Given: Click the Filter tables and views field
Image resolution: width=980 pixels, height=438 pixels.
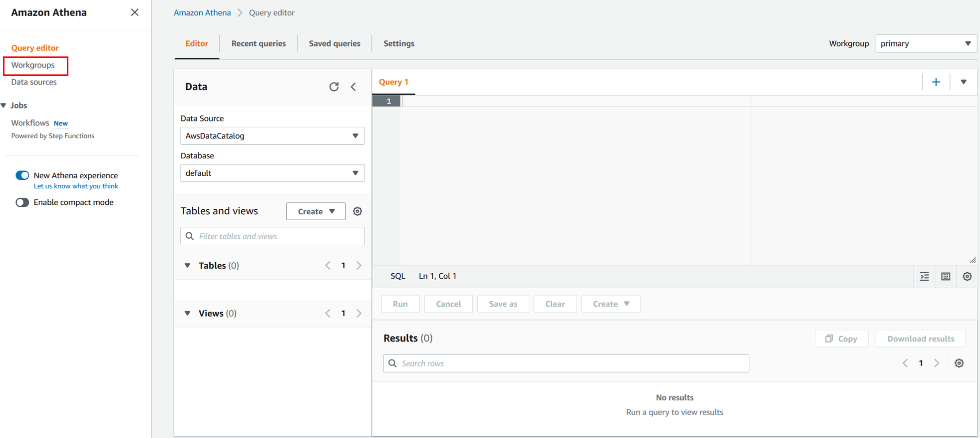Looking at the screenshot, I should (x=273, y=236).
